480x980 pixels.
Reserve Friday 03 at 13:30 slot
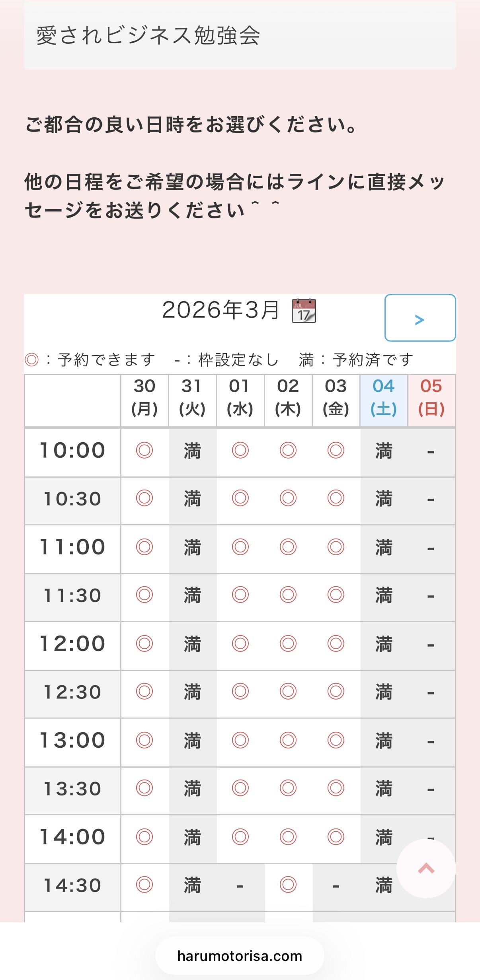pos(336,788)
